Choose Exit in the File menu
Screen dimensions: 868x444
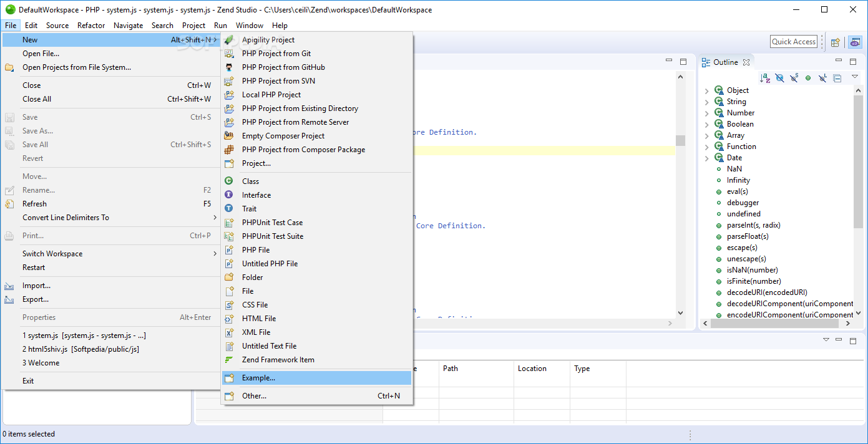tap(111, 381)
